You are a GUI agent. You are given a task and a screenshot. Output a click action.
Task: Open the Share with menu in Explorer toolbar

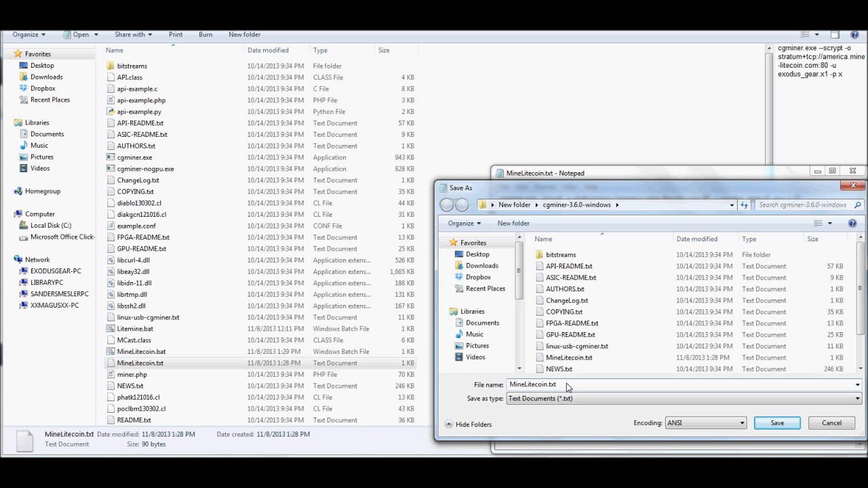133,35
